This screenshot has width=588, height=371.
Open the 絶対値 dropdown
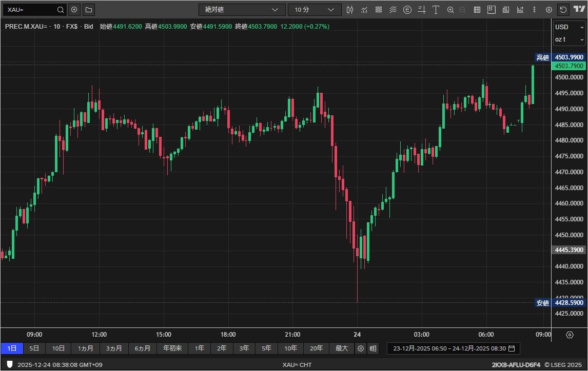click(242, 9)
